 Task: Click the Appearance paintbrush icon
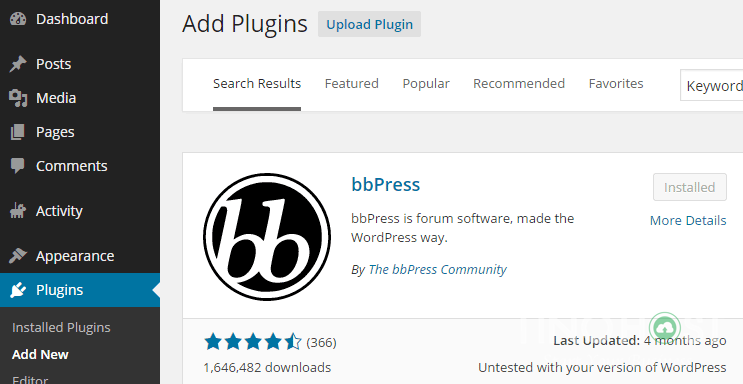pyautogui.click(x=18, y=256)
